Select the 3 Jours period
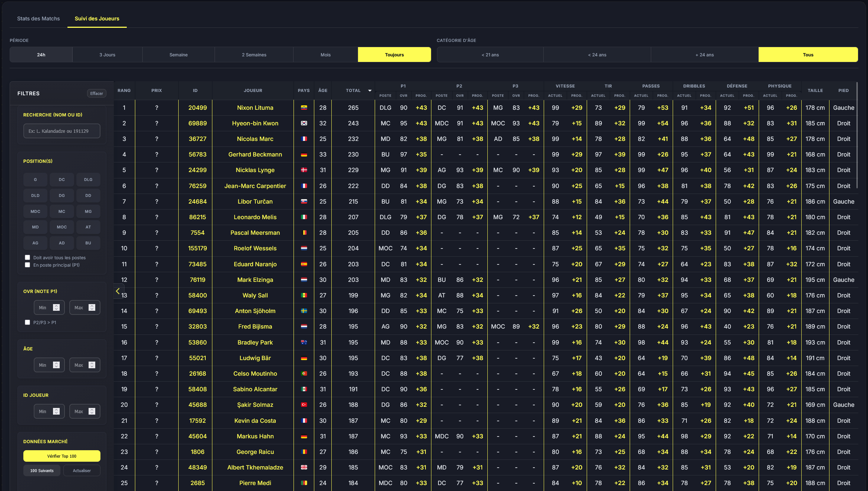The width and height of the screenshot is (868, 491). (107, 55)
